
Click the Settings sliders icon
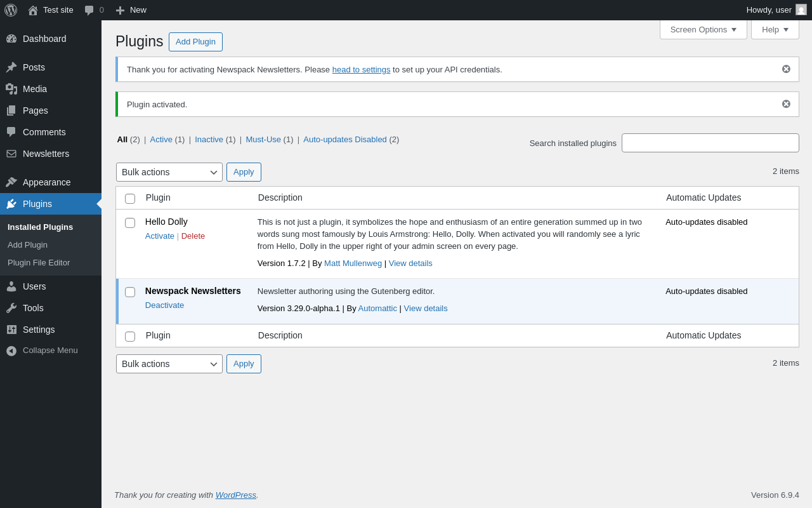click(x=11, y=330)
